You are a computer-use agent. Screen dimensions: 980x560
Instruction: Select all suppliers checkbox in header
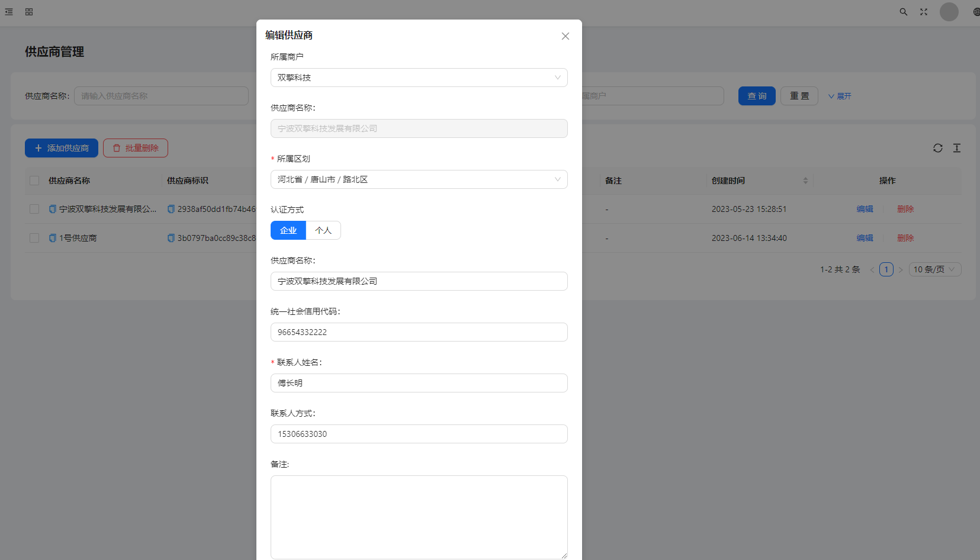pos(34,181)
